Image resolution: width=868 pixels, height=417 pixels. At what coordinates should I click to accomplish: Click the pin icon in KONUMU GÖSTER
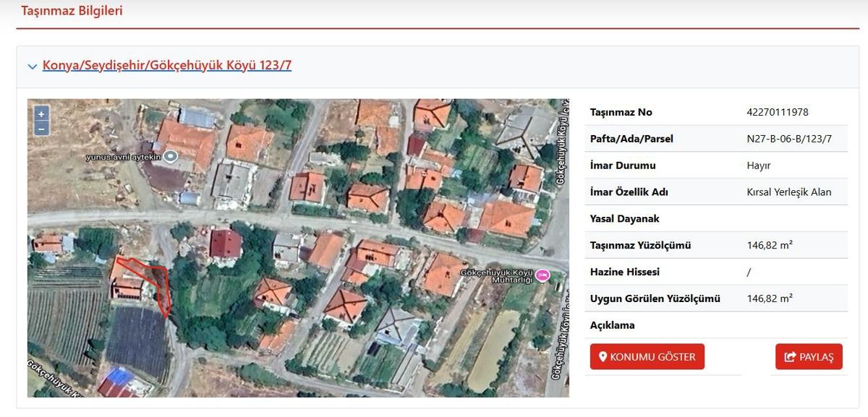[603, 357]
